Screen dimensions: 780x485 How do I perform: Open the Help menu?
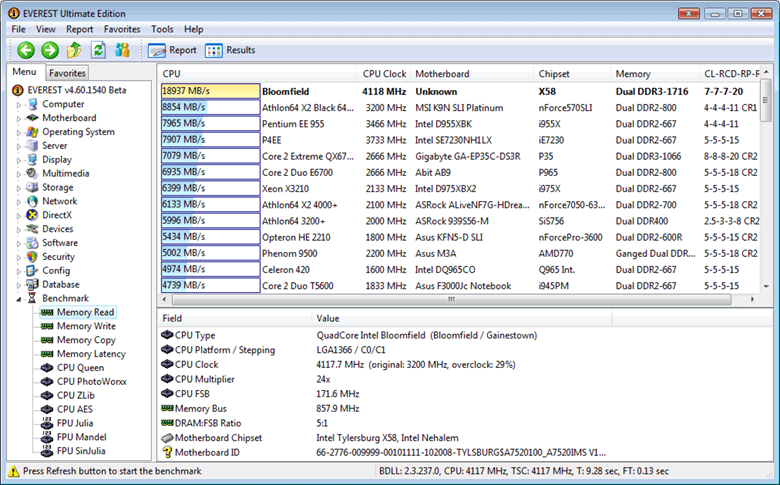pyautogui.click(x=194, y=29)
